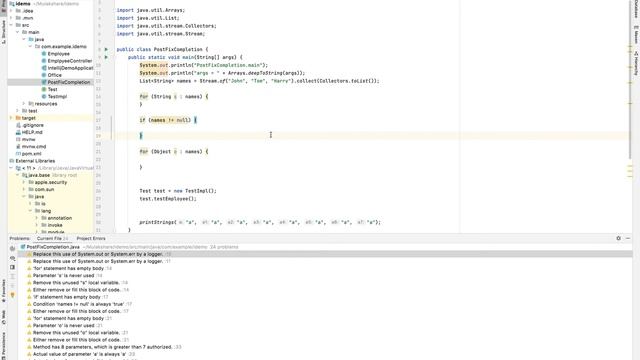The width and height of the screenshot is (640, 360).
Task: Collapse the lang package arrow
Action: pos(31,211)
